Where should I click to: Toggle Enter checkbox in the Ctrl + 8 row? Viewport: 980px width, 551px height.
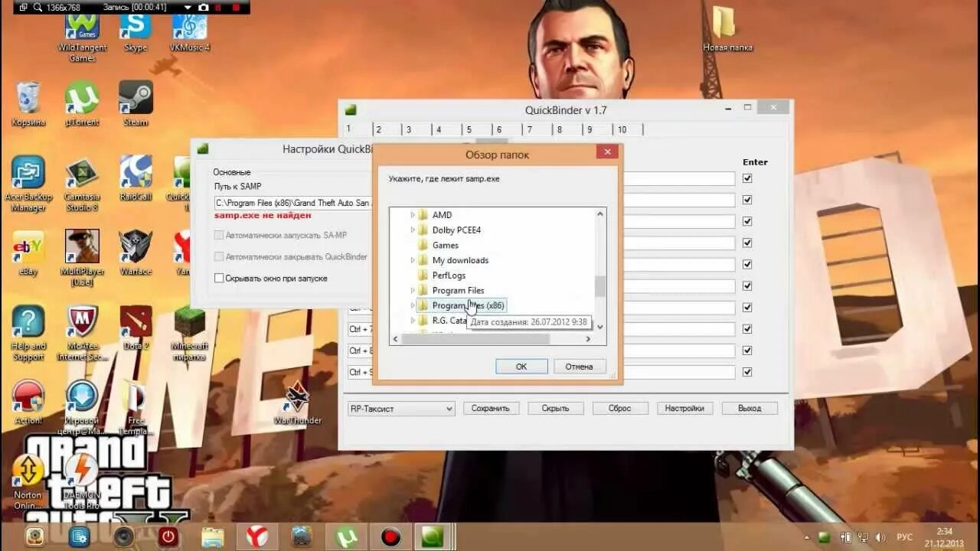(747, 350)
